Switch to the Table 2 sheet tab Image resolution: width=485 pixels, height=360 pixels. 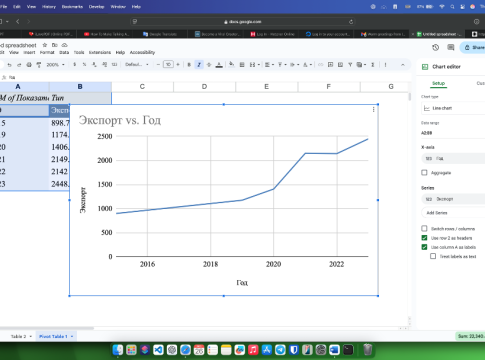tap(18, 336)
